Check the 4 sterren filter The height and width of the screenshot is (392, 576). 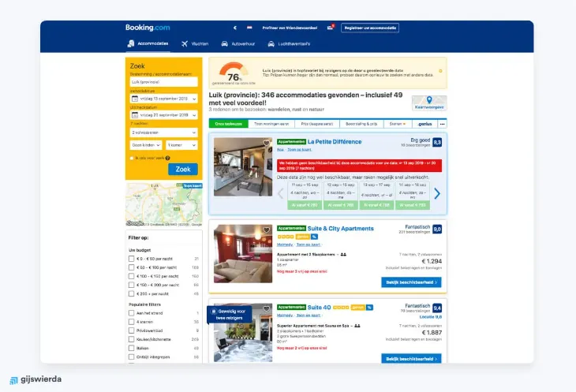(131, 322)
